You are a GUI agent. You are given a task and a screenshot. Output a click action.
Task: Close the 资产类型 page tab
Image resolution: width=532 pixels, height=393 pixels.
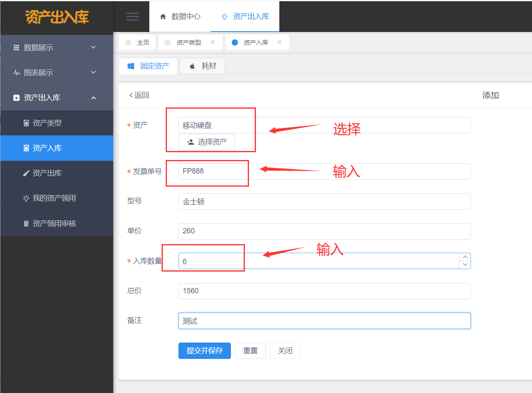[x=212, y=42]
